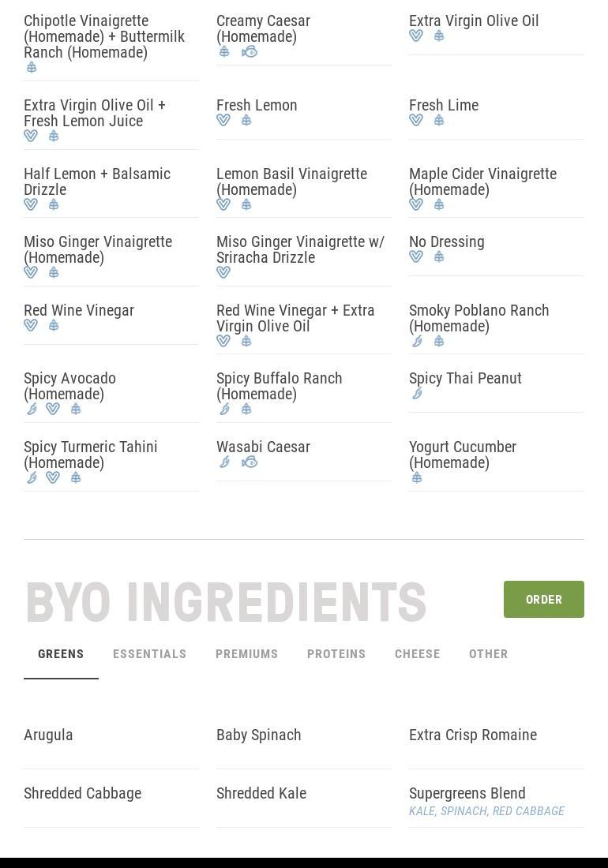The height and width of the screenshot is (868, 608).
Task: Click the vegan heart icon under Fresh Lime
Action: click(x=416, y=121)
